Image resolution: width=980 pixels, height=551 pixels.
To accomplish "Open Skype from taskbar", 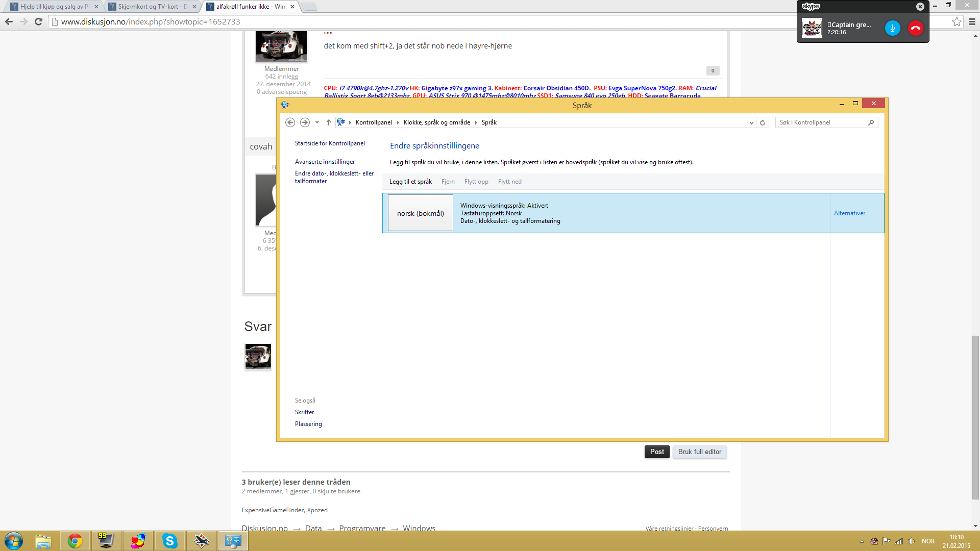I will click(169, 541).
